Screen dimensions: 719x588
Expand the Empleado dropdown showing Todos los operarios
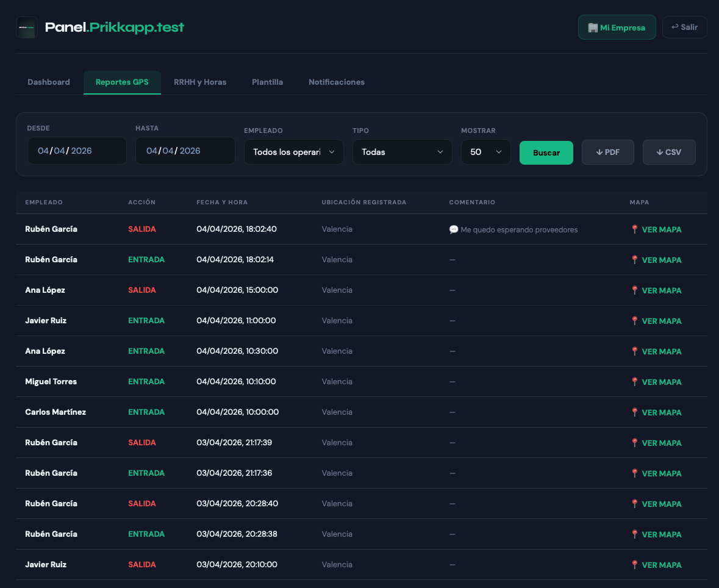pyautogui.click(x=293, y=152)
